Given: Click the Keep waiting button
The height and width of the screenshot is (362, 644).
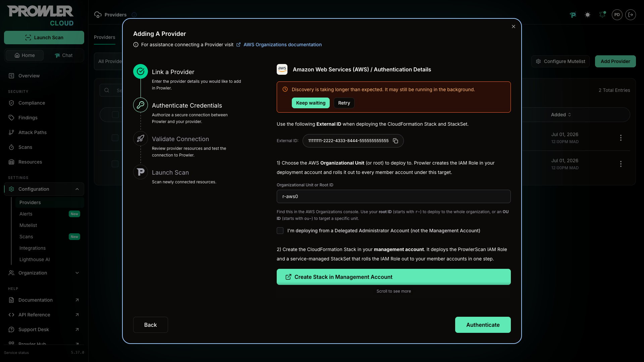Looking at the screenshot, I should pos(311,103).
